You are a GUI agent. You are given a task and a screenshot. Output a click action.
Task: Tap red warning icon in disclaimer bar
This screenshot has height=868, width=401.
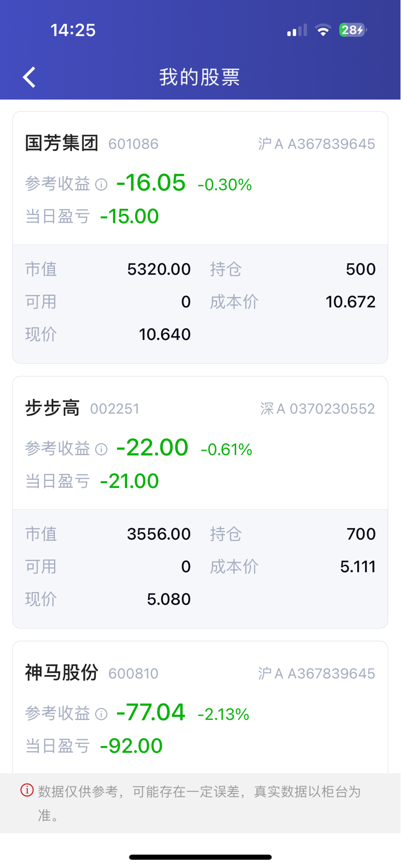tap(27, 790)
